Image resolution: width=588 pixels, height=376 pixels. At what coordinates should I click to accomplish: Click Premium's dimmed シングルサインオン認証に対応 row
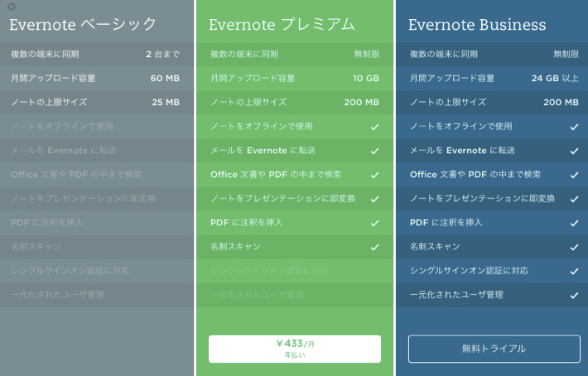(x=295, y=271)
